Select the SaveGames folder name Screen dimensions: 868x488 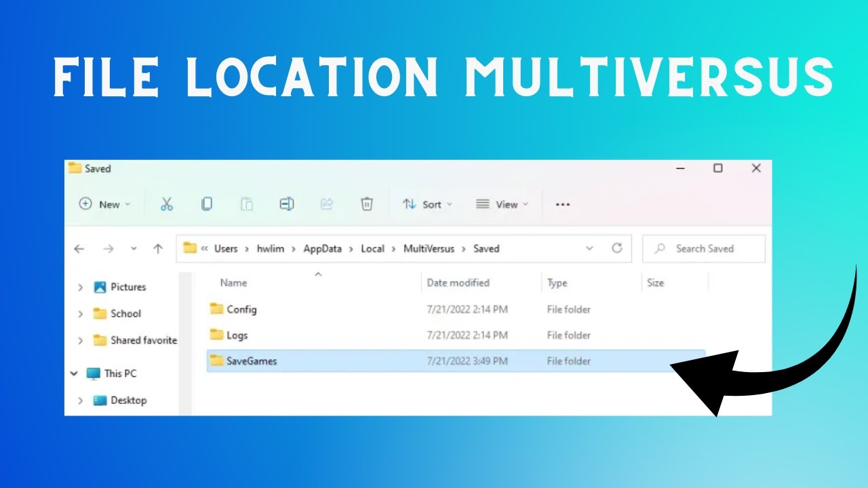(252, 361)
